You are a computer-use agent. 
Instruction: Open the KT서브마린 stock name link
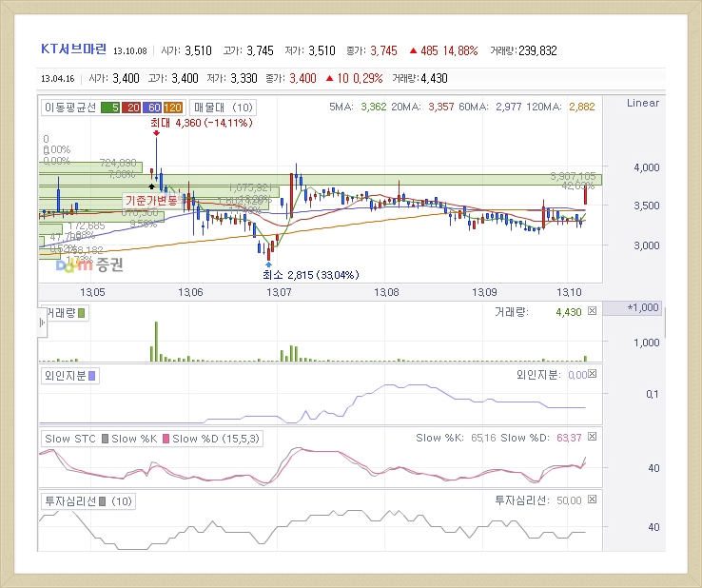73,49
